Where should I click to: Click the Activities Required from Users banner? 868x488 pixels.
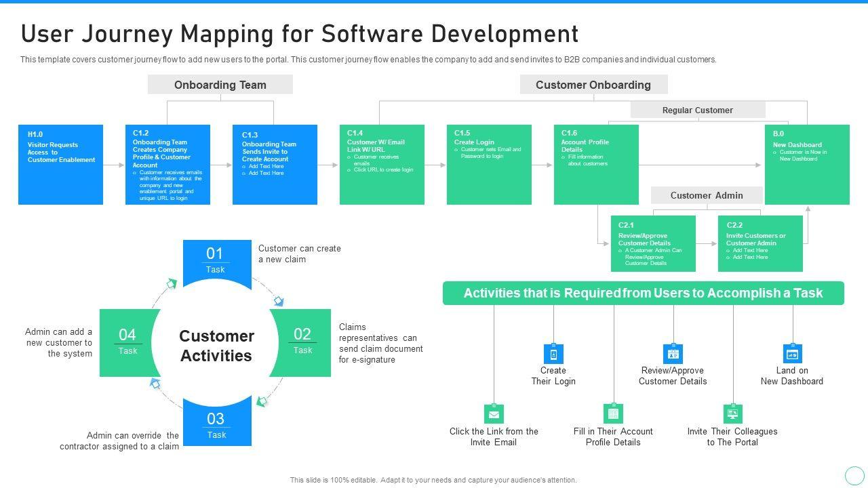tap(643, 293)
